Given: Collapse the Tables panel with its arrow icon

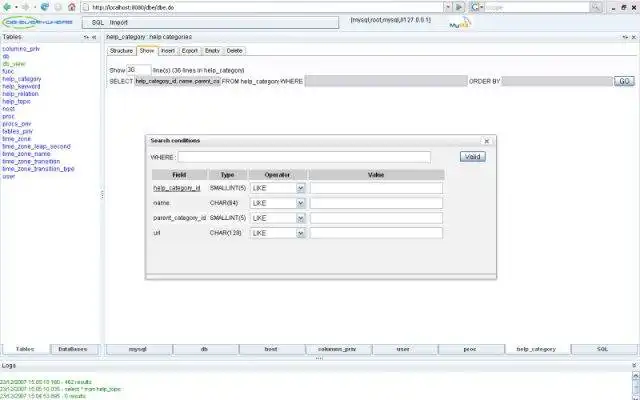Looking at the screenshot, I should (94, 37).
